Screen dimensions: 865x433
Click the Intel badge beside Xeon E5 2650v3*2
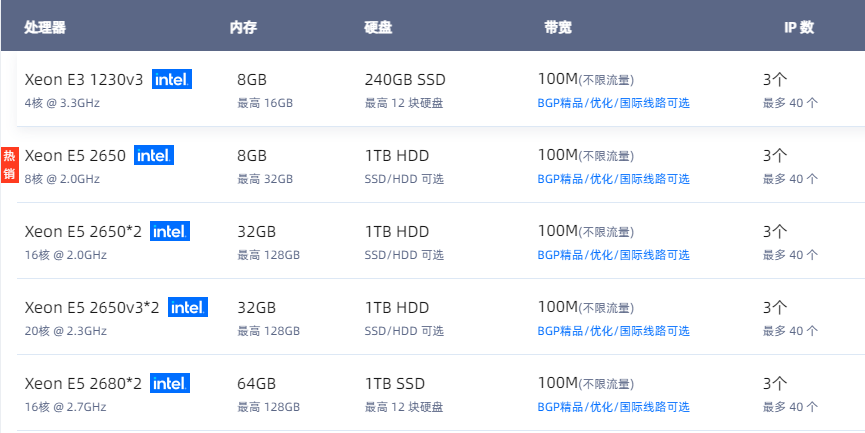point(188,307)
